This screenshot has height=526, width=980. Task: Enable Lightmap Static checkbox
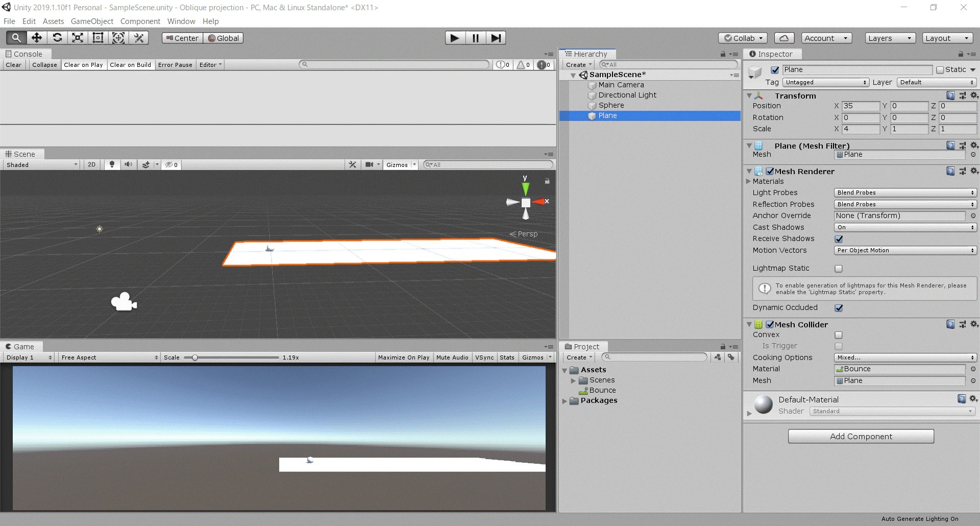click(839, 269)
